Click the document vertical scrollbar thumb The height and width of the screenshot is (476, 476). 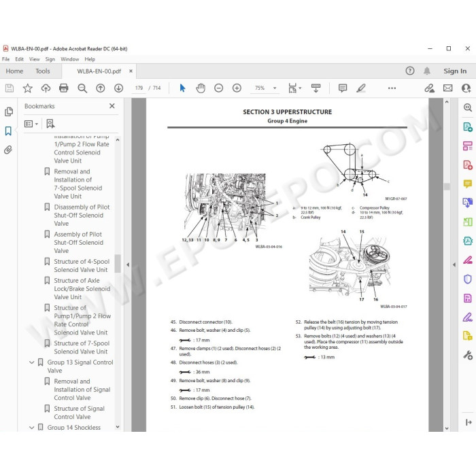click(447, 186)
